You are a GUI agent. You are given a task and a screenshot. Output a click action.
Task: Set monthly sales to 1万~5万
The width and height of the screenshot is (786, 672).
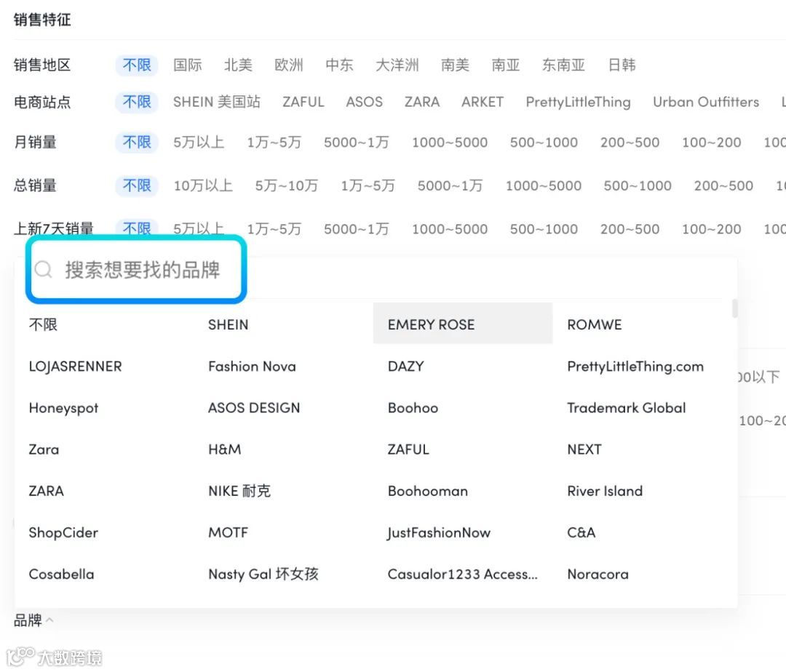point(274,143)
